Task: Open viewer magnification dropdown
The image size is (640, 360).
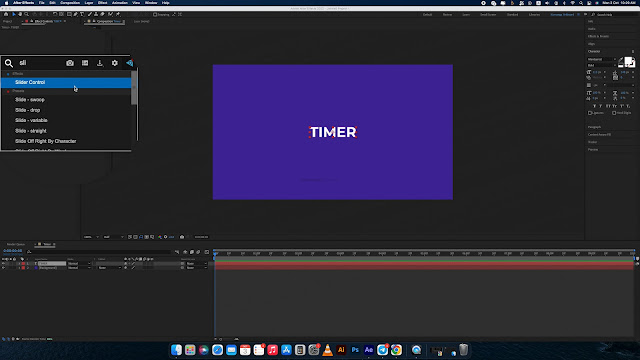Action: [x=91, y=237]
